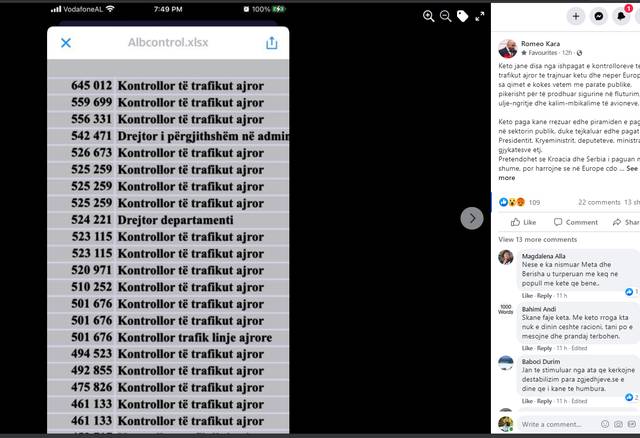Viewport: 640px width, 438px height.
Task: Like Romeo Kara's post
Action: [523, 222]
